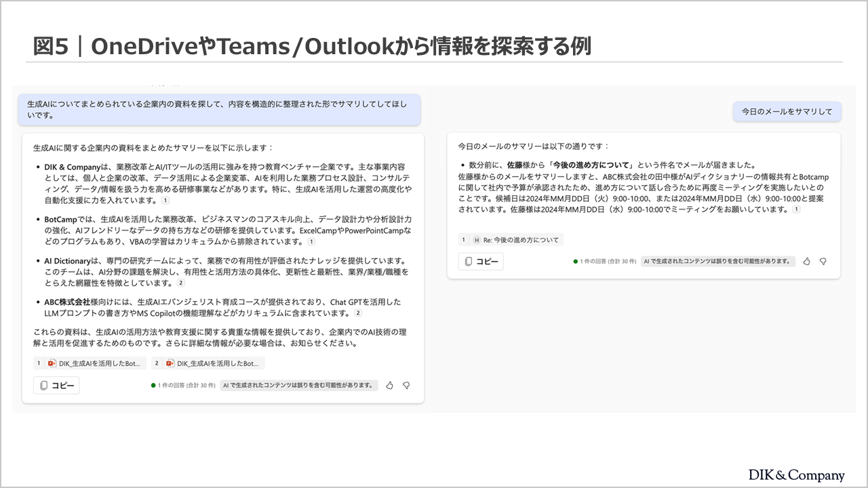The image size is (868, 488).
Task: Click citation marker after DIK & Company paragraph
Action: pyautogui.click(x=165, y=201)
